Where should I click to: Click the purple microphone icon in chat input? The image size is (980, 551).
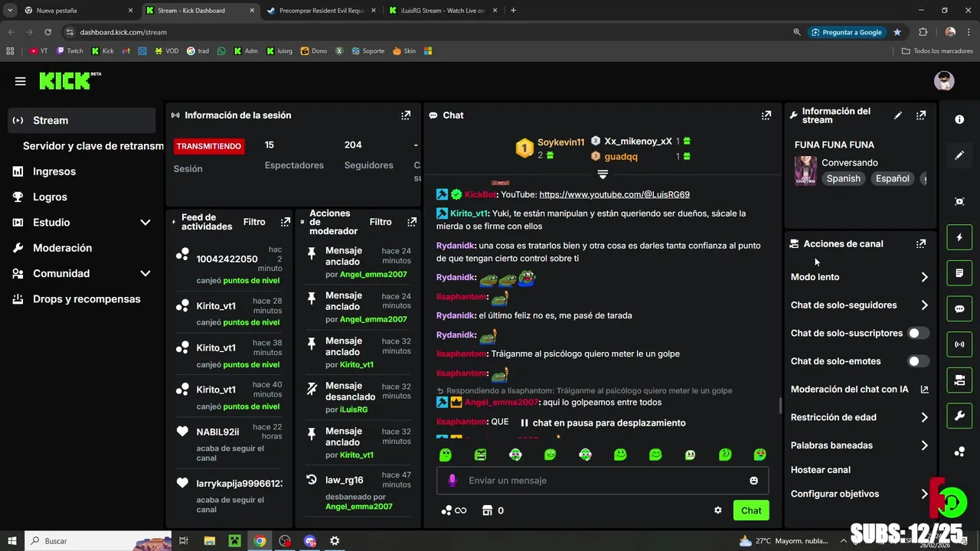452,480
